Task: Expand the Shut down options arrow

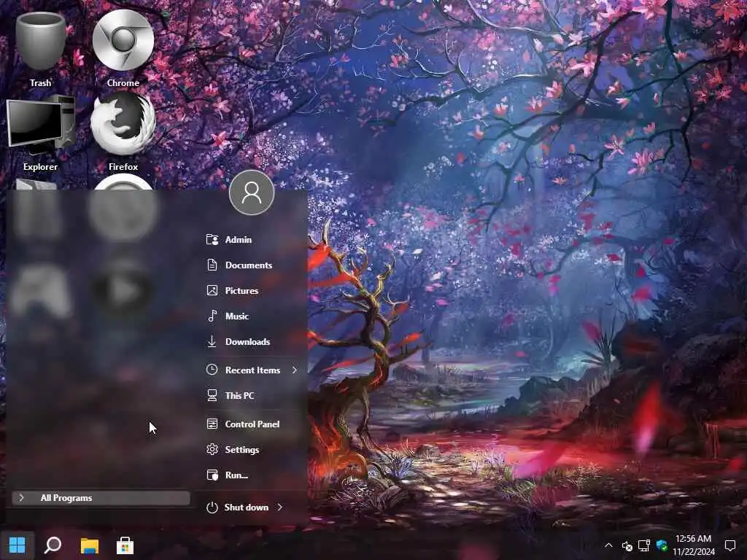Action: click(279, 507)
